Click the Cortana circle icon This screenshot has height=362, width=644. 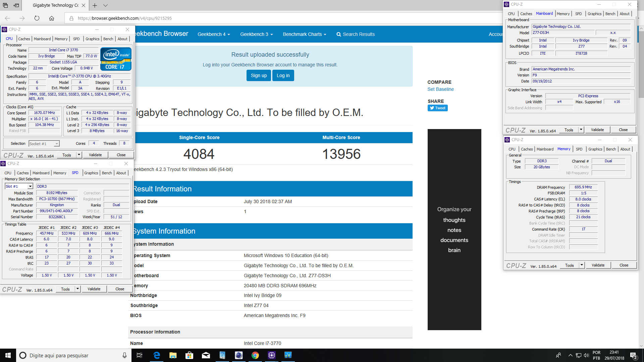pos(23,355)
